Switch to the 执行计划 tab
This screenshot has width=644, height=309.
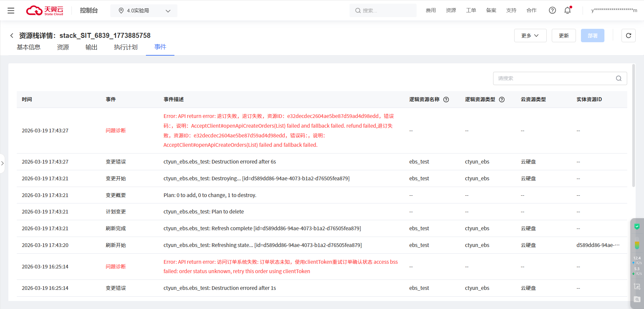coord(126,47)
